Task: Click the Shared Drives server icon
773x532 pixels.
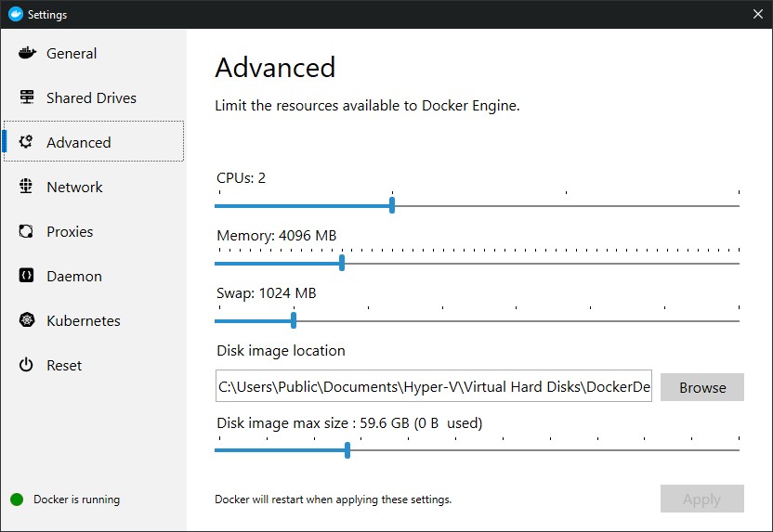Action: click(x=27, y=97)
